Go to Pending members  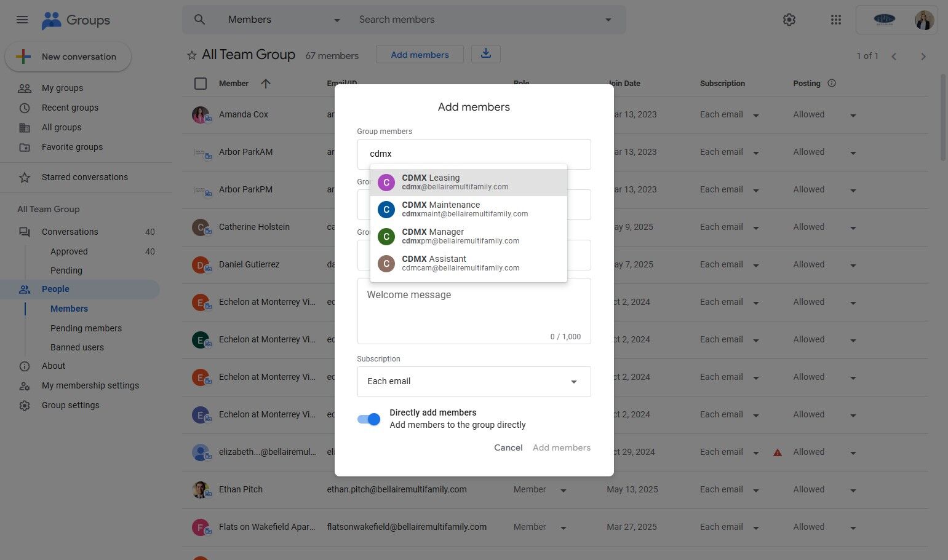click(86, 328)
